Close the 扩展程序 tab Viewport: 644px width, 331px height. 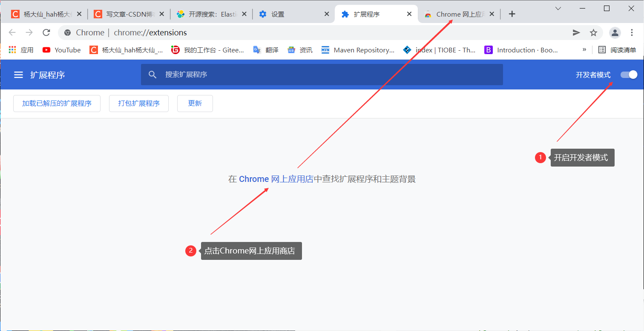pyautogui.click(x=409, y=14)
